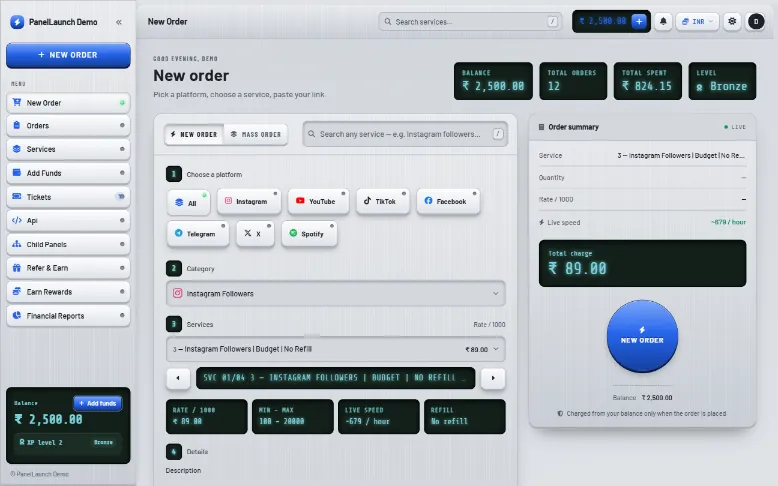
Task: Click the Min - Max 100 - 20000 tile
Action: point(293,417)
